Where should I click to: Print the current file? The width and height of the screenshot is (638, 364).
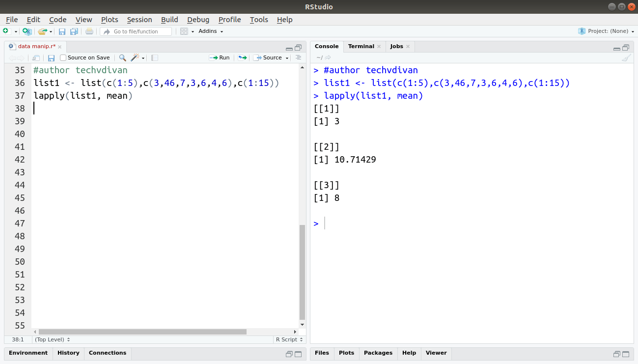(89, 31)
